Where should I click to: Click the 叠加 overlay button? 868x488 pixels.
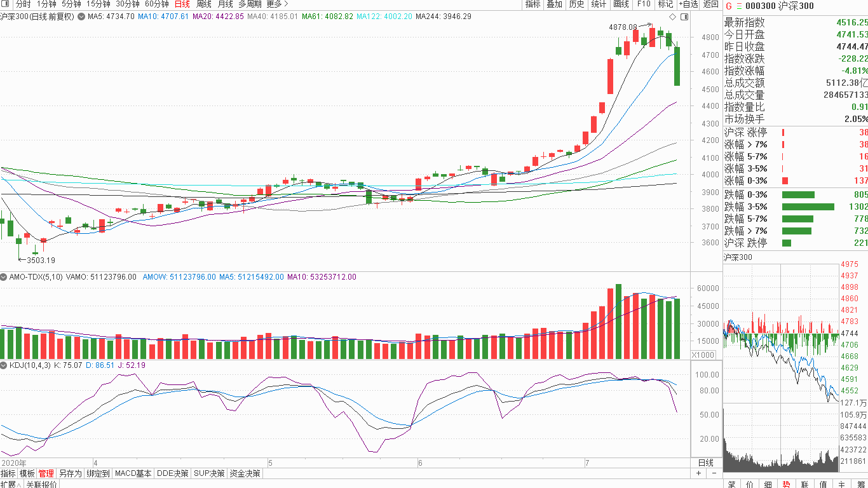tap(555, 4)
